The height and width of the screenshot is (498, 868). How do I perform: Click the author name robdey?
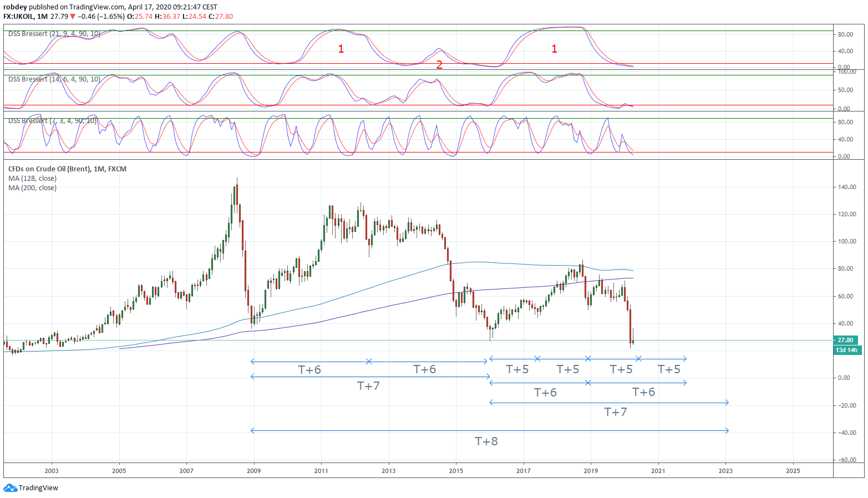pyautogui.click(x=15, y=7)
